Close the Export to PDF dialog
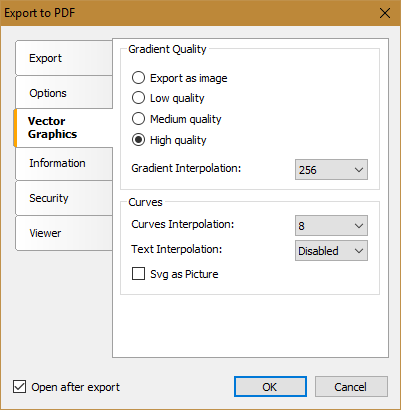 coord(385,13)
